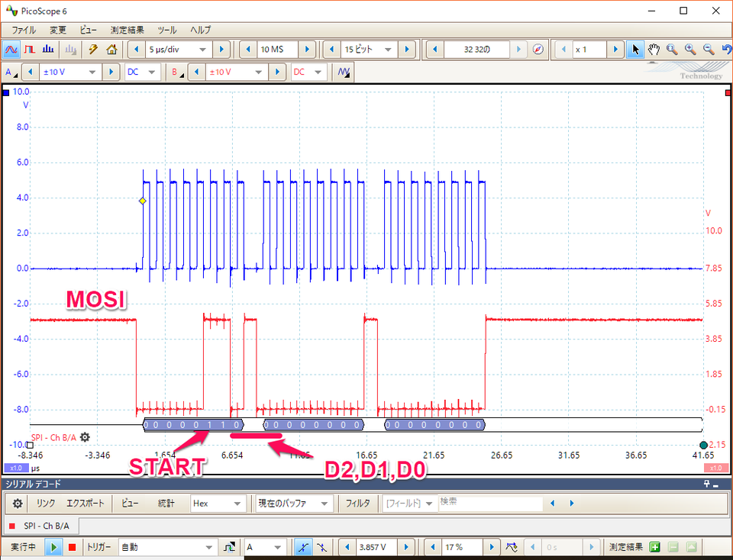The image size is (733, 560).
Task: Select the hand pan tool
Action: (x=654, y=50)
